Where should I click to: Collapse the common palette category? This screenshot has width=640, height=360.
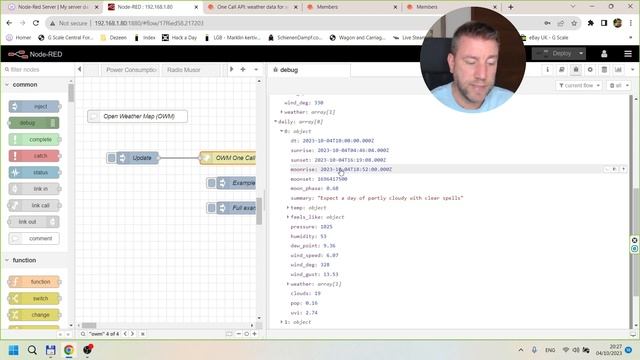click(x=24, y=84)
